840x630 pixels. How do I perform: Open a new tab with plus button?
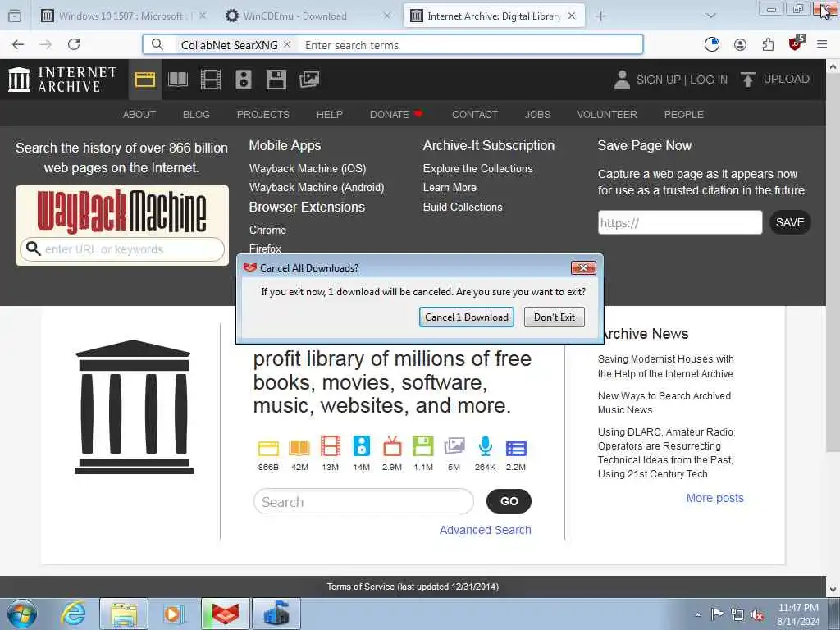click(601, 16)
